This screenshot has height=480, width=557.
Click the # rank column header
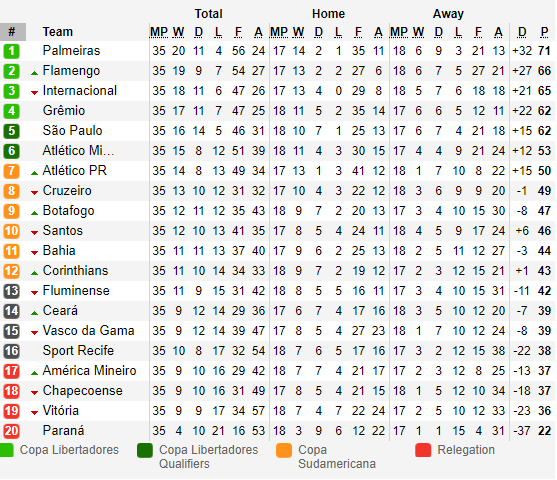tap(13, 32)
